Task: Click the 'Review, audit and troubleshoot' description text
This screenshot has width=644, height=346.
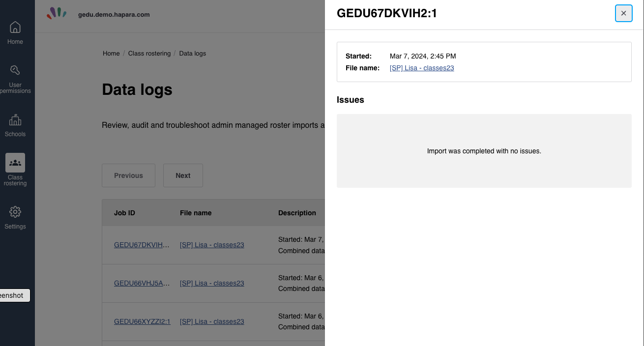Action: [213, 125]
